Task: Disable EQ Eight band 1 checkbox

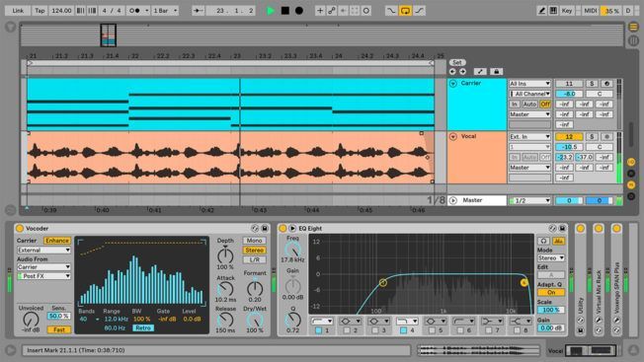Action: click(x=318, y=330)
